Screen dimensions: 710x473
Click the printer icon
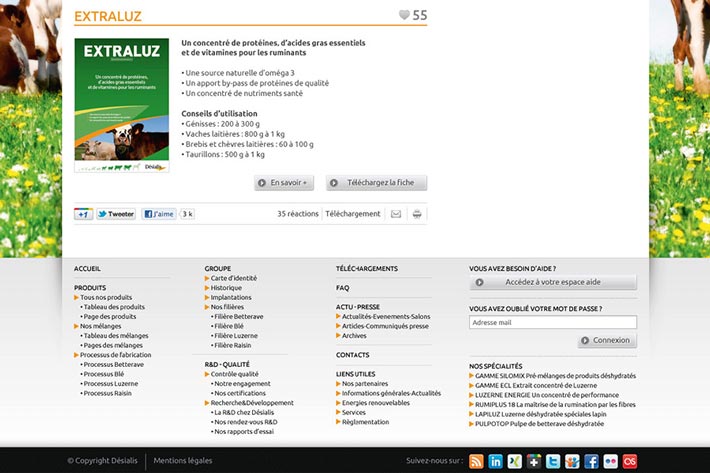(x=417, y=214)
